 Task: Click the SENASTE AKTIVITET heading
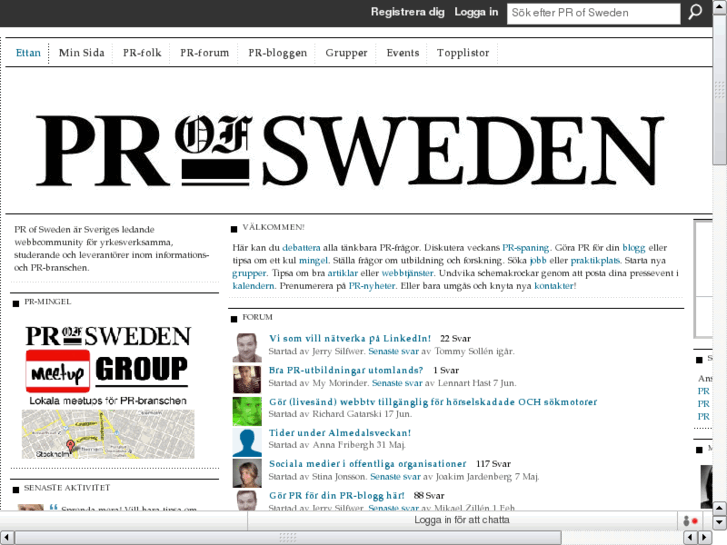(x=67, y=488)
